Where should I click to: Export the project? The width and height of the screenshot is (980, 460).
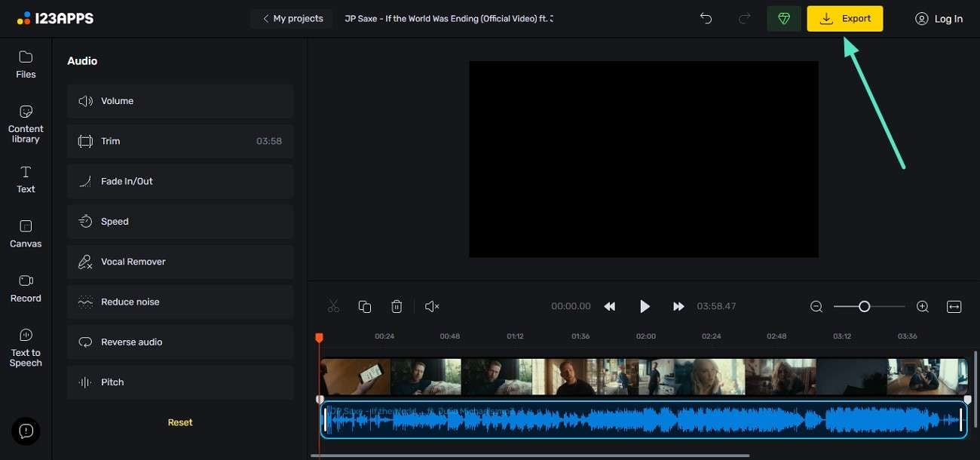[x=845, y=18]
